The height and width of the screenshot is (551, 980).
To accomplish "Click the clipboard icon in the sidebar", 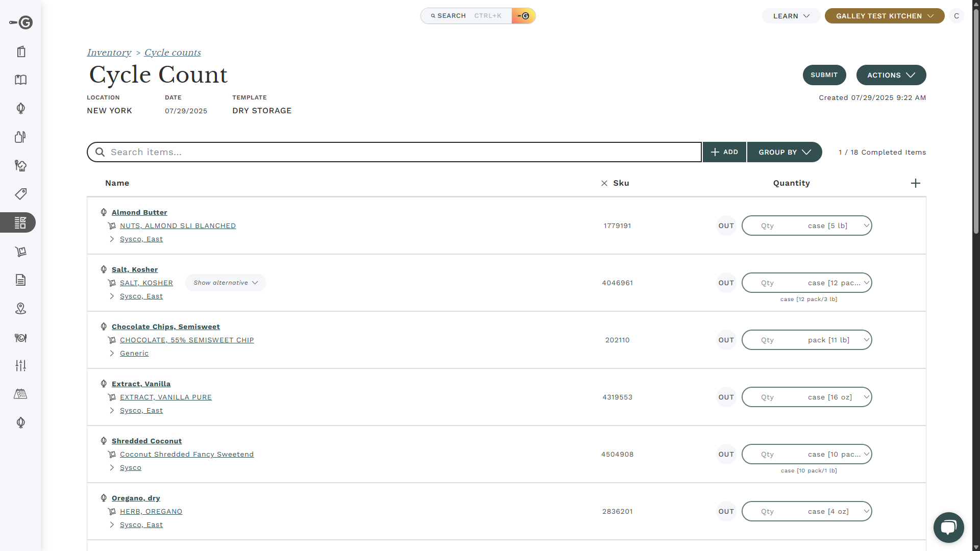I will [x=21, y=52].
